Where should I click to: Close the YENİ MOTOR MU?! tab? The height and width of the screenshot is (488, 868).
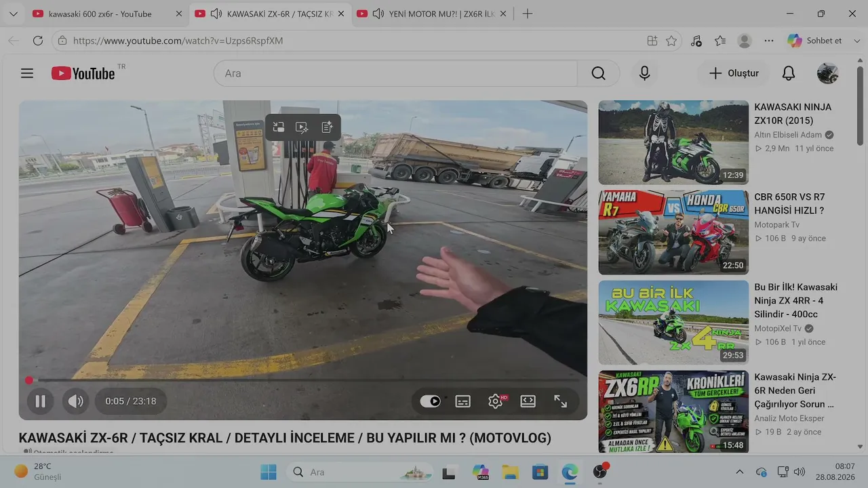click(502, 14)
